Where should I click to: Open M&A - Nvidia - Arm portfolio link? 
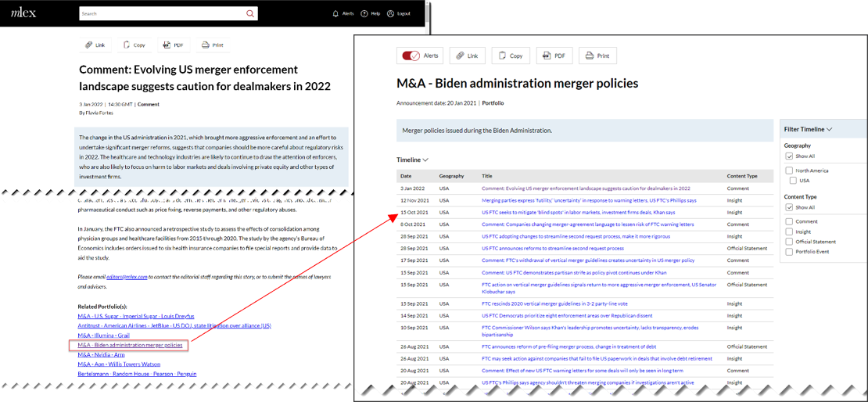point(102,354)
